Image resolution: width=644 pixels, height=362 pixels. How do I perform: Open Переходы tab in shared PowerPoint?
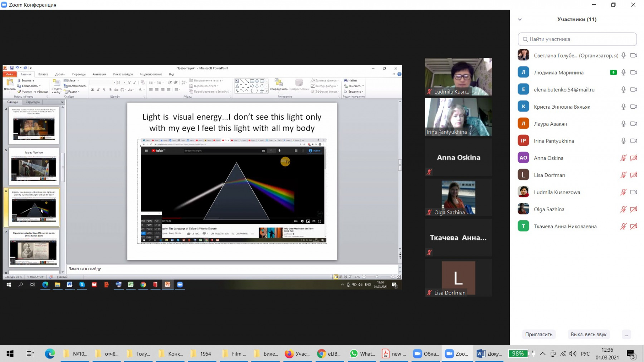pyautogui.click(x=79, y=74)
